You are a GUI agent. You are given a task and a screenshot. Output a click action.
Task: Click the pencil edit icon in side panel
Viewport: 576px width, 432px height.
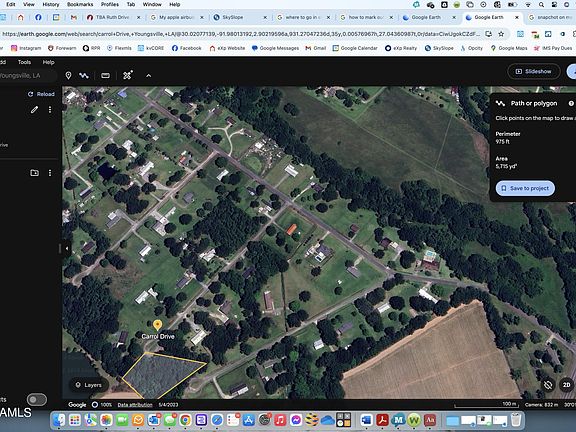34,109
